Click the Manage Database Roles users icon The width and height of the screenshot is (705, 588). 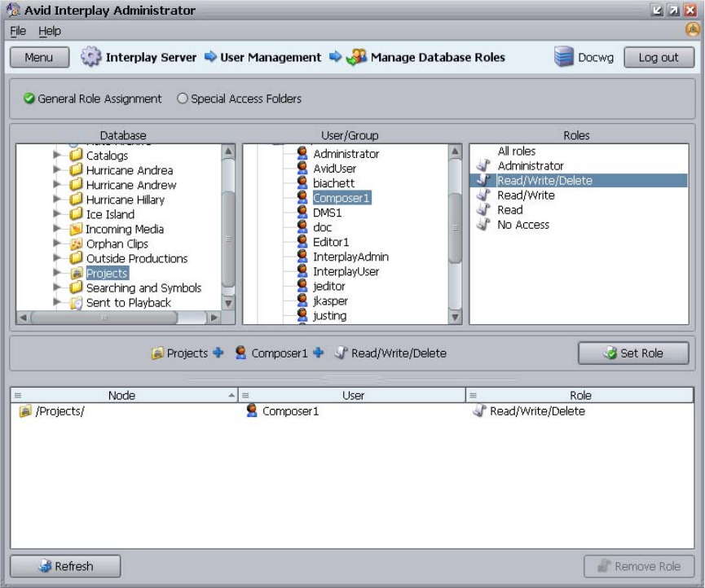356,57
